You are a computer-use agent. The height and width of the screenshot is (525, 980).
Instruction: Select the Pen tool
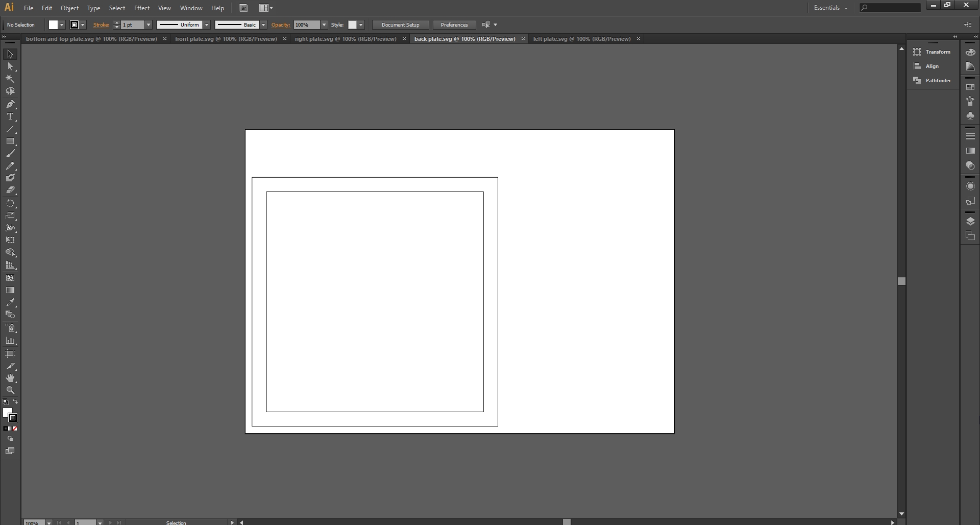[x=10, y=104]
